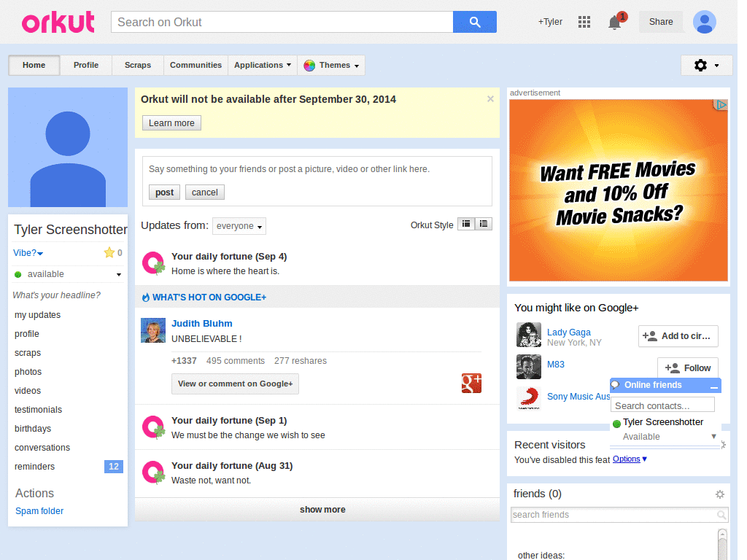Click the large profile photo placeholder
This screenshot has height=560, width=747.
68,147
